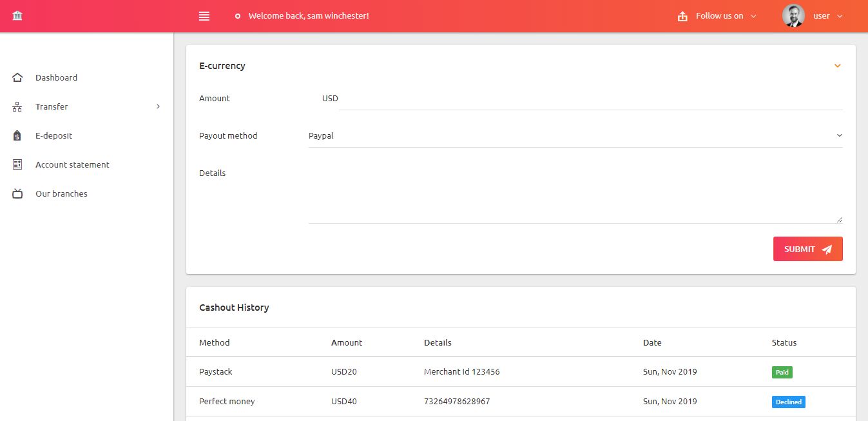
Task: Click the Account statement icon
Action: pos(17,164)
